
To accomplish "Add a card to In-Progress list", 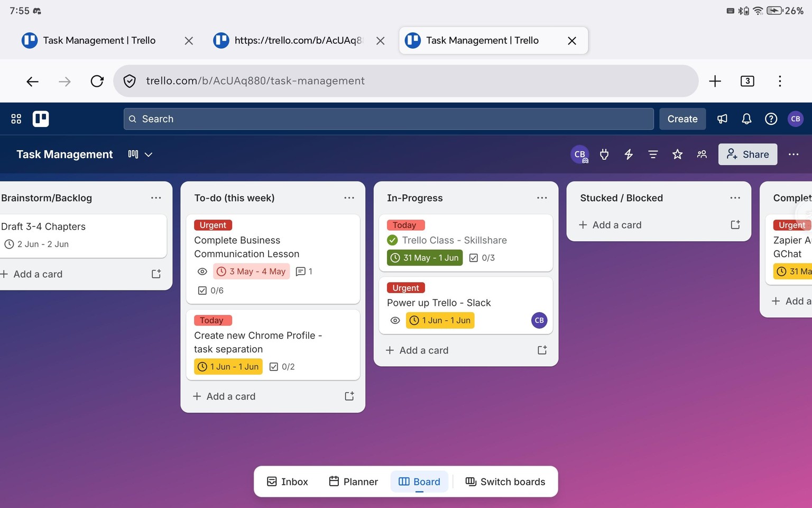I will click(417, 350).
